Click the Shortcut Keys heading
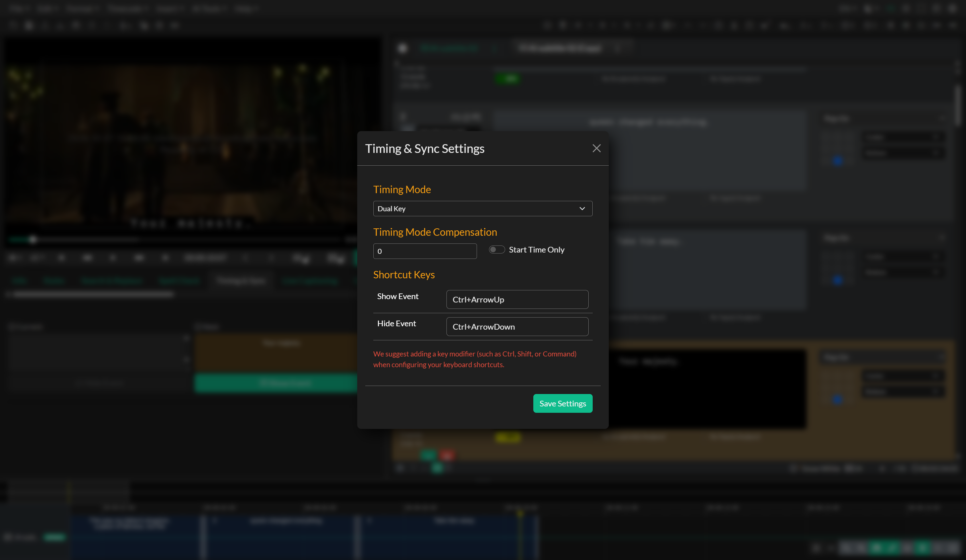The width and height of the screenshot is (966, 560). click(x=404, y=274)
